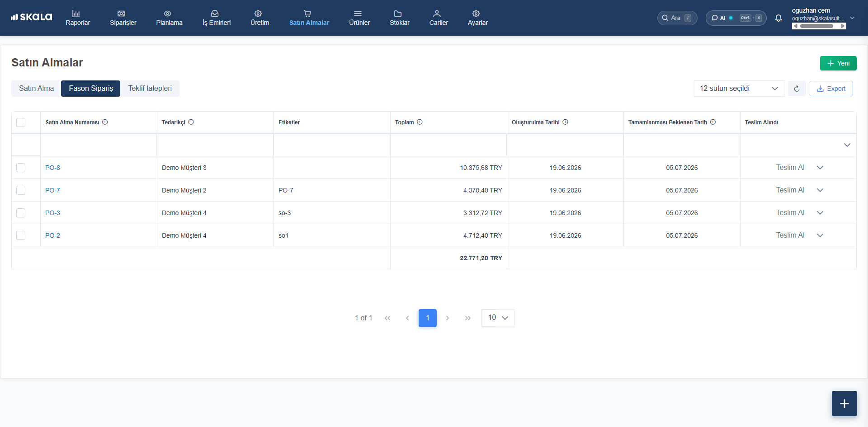Open the notifications bell

[778, 18]
